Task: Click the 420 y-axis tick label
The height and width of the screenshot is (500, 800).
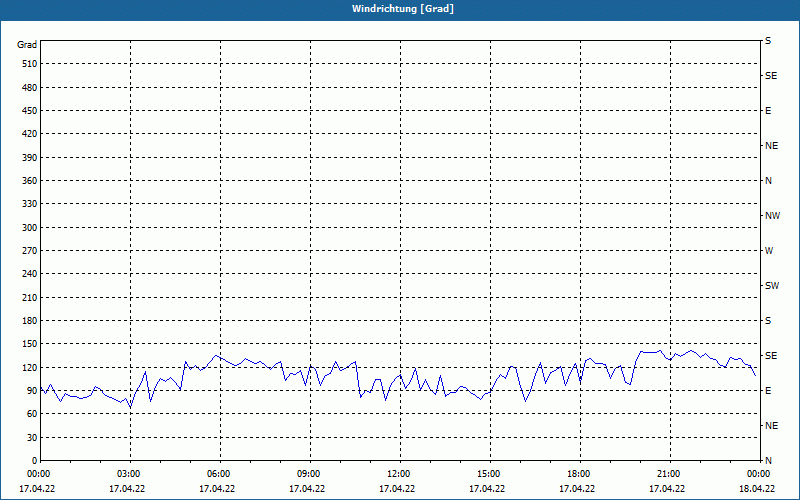Action: (30, 134)
